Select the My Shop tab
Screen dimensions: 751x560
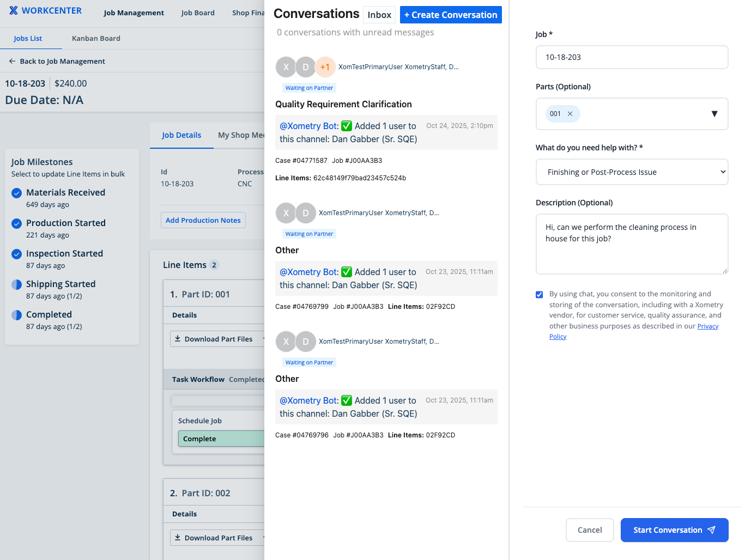tap(241, 135)
